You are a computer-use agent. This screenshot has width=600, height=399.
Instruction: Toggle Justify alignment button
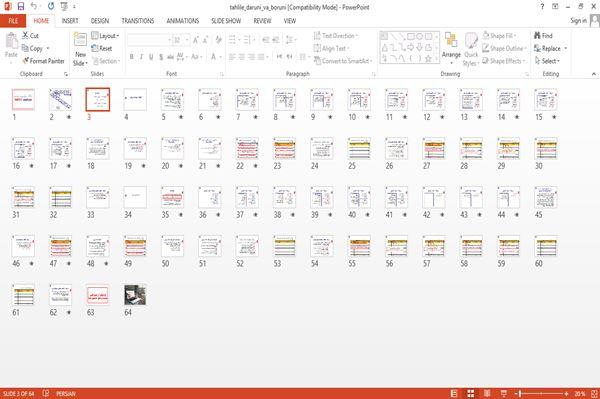[x=261, y=57]
